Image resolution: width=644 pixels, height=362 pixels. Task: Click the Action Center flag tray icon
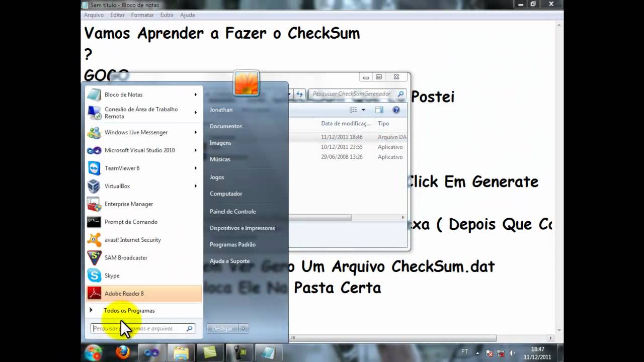coord(490,353)
